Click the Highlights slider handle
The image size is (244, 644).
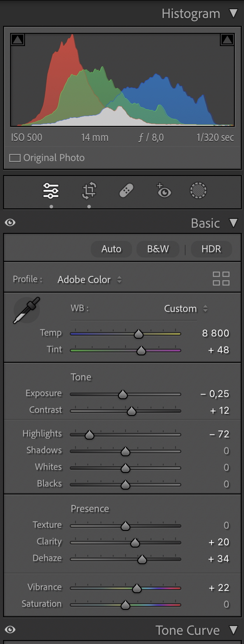coord(90,435)
